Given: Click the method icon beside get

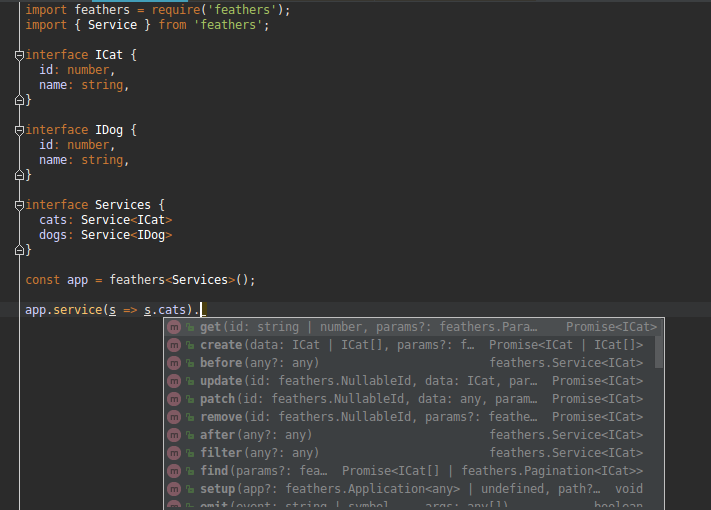Looking at the screenshot, I should (174, 327).
